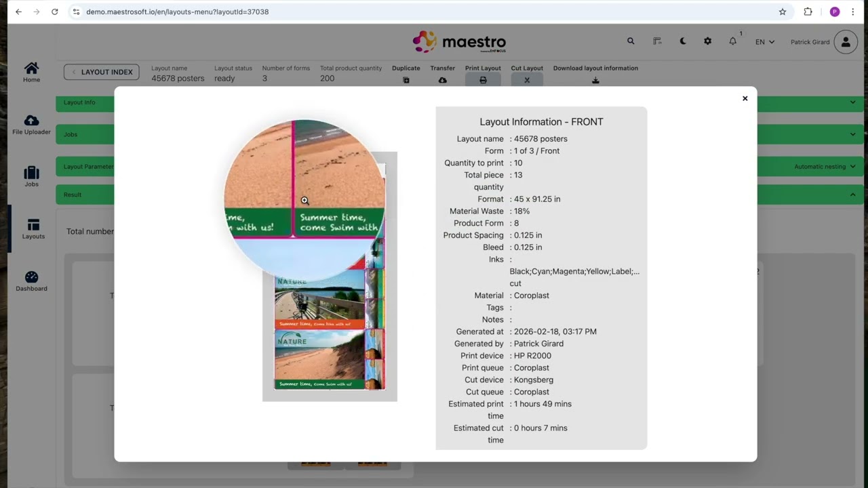View site information icon in address bar
This screenshot has height=488, width=868.
pos(76,12)
